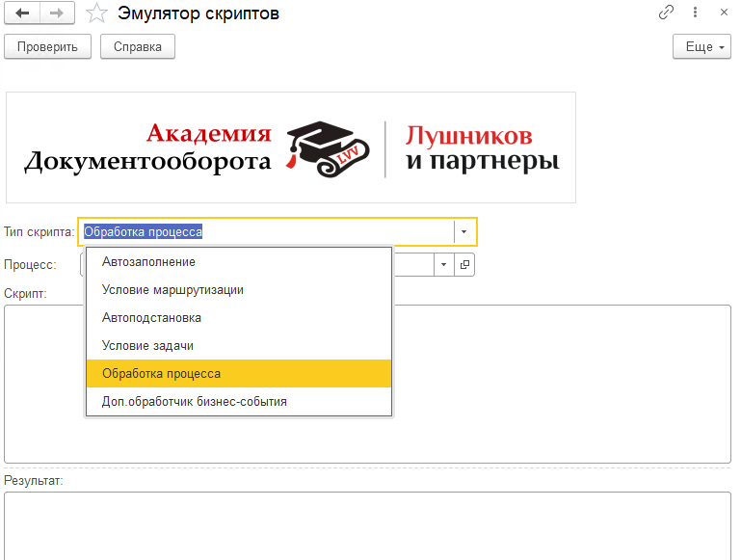Pick Автоподстановка in the dropdown list
741x560 pixels.
(x=239, y=317)
